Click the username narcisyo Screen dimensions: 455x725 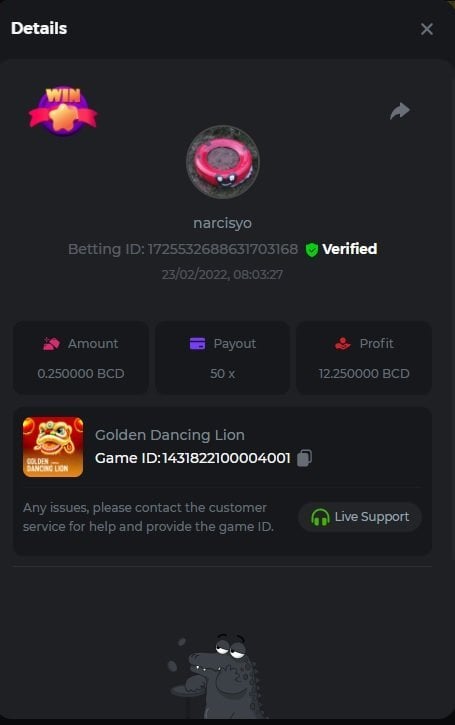pyautogui.click(x=222, y=223)
